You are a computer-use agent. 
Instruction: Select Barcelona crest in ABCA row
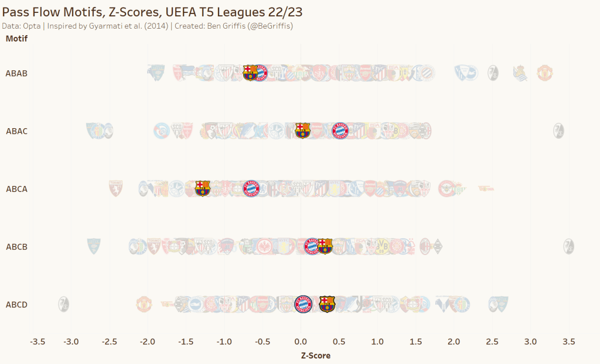tap(202, 188)
